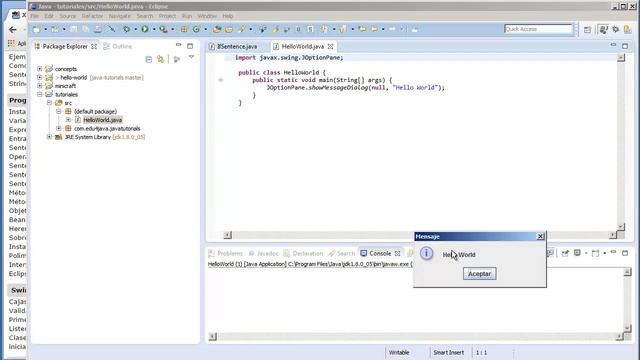This screenshot has width=640, height=360.
Task: Close the HelloWorld.java editor tab
Action: [331, 47]
